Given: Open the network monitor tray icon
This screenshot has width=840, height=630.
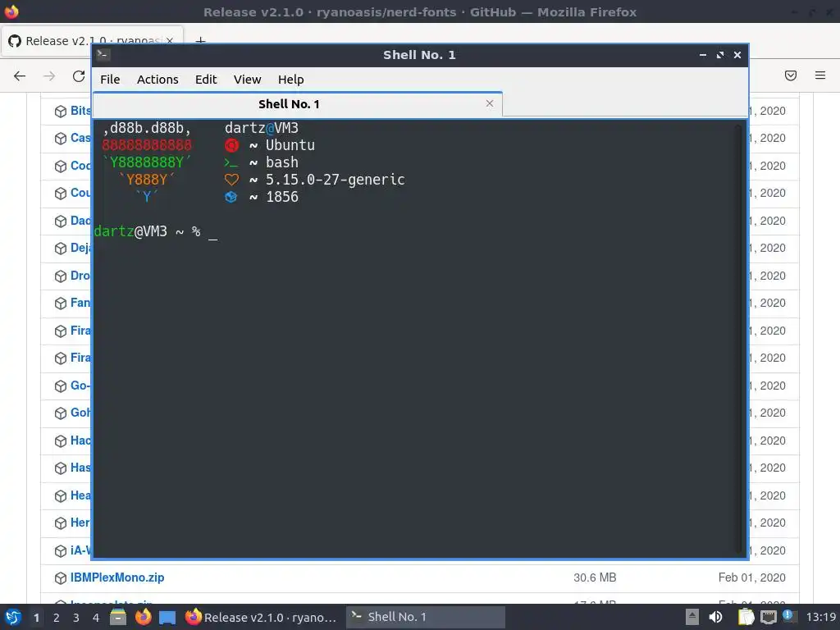Looking at the screenshot, I should [769, 617].
